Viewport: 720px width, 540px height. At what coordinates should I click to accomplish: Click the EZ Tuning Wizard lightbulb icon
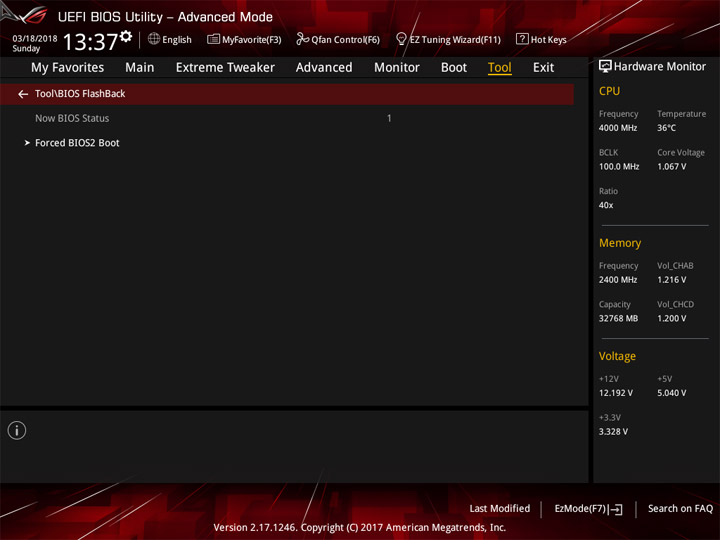click(401, 39)
